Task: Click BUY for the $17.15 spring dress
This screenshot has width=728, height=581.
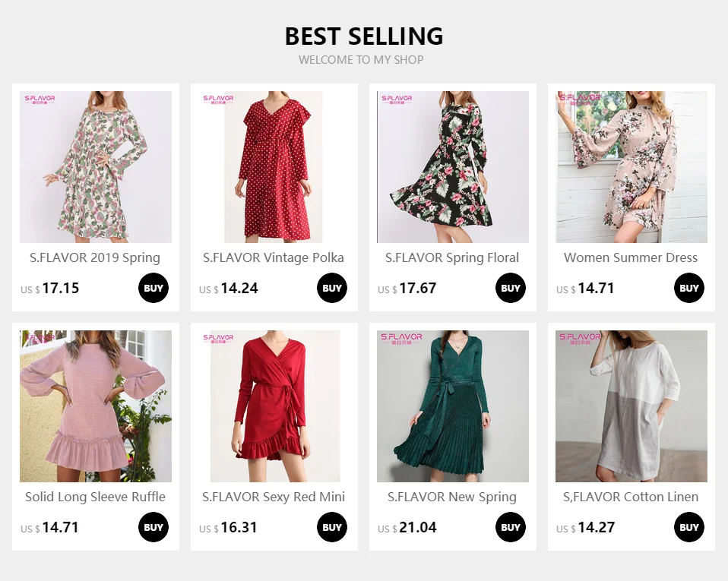Action: (x=154, y=288)
